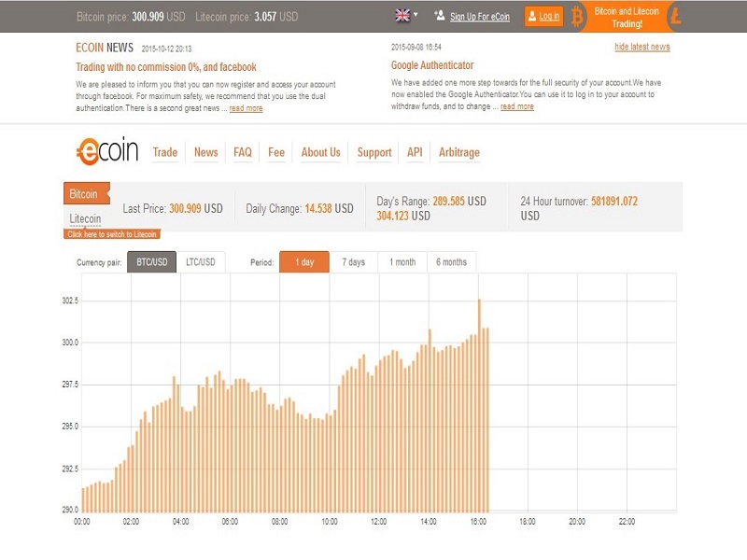This screenshot has width=747, height=560.
Task: Open the language dropdown arrow
Action: [416, 15]
